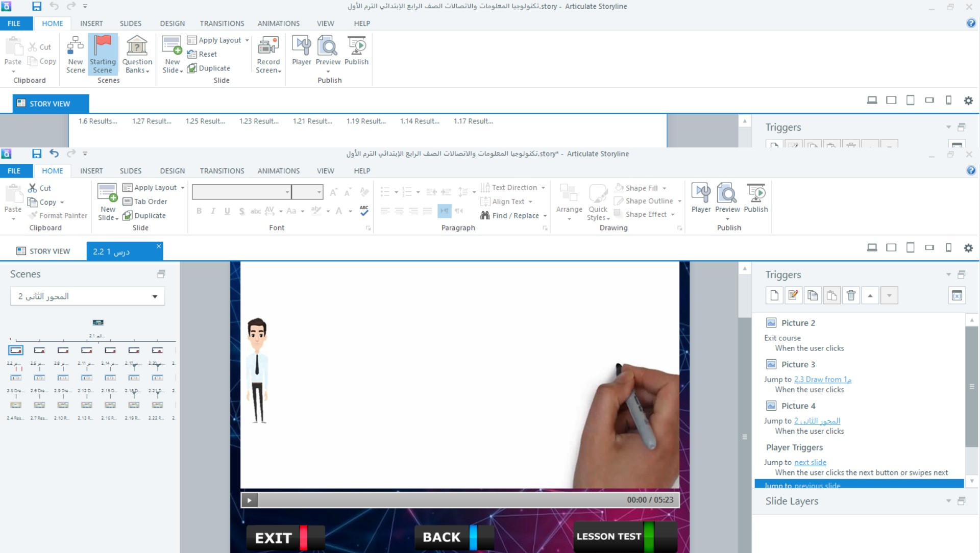
Task: Click Player in the upper window ribbon
Action: coord(301,51)
